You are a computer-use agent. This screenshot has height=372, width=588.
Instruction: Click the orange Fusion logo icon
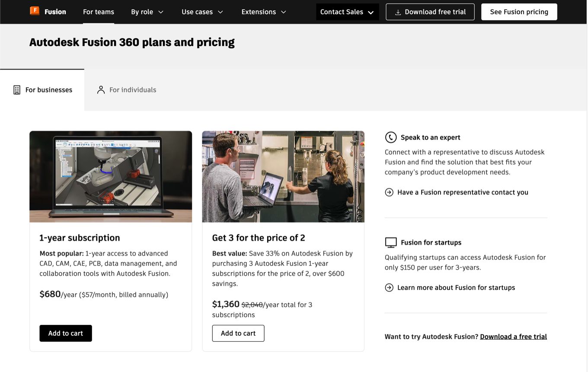(35, 11)
